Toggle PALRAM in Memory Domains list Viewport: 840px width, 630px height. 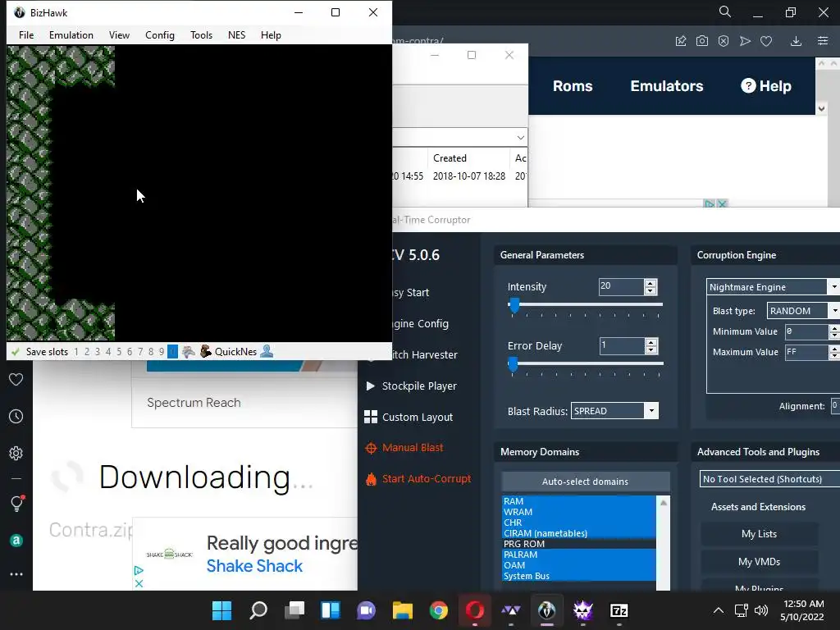pyautogui.click(x=578, y=555)
